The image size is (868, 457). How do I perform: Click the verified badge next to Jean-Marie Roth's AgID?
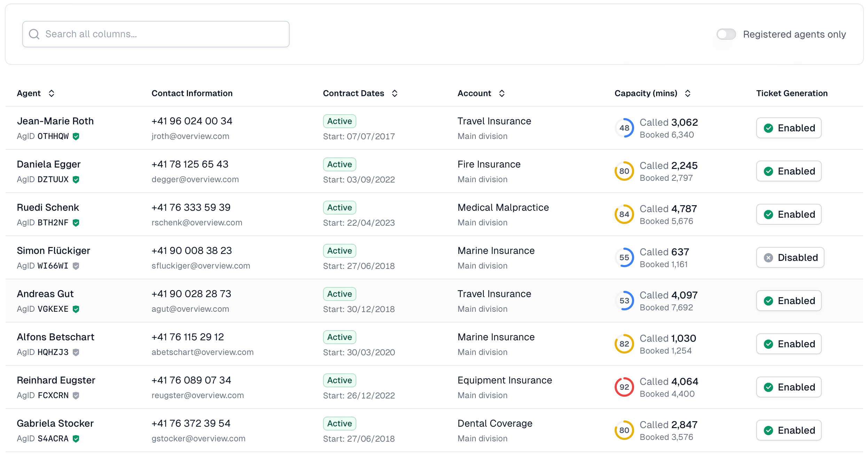(x=76, y=136)
